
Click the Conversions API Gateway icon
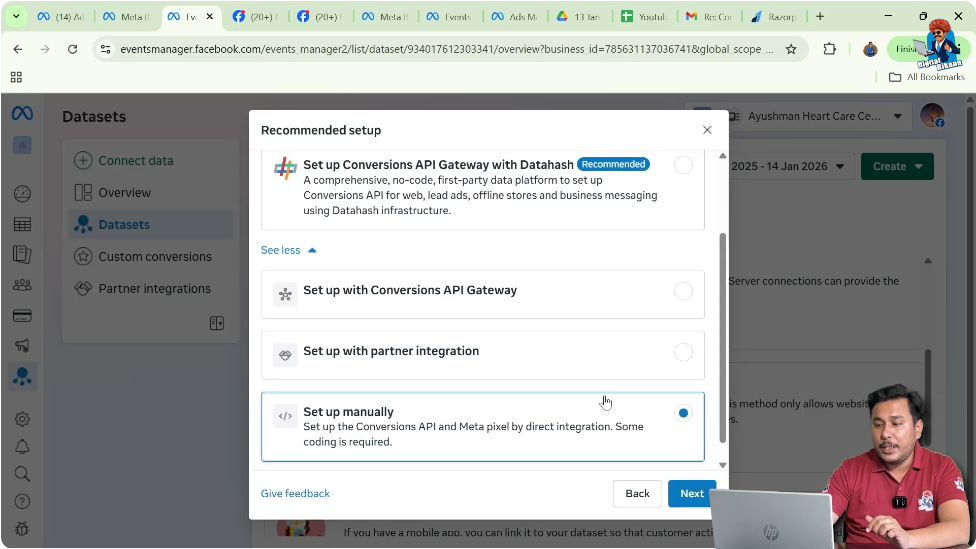285,294
